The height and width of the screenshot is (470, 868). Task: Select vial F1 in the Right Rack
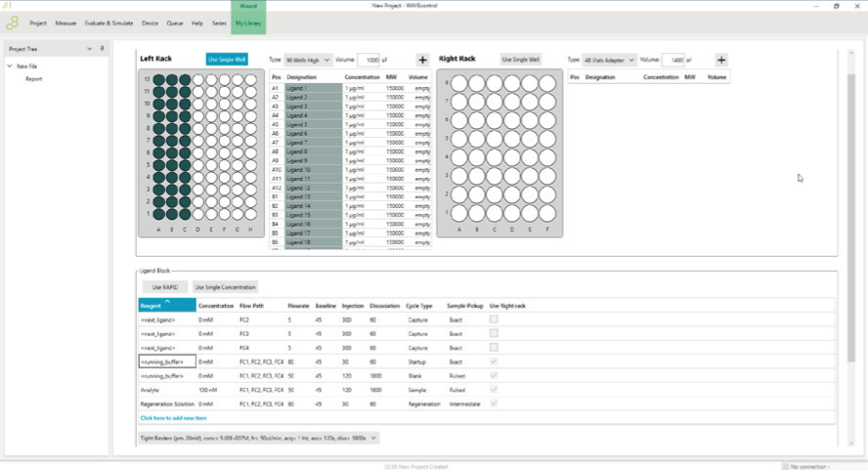coord(547,213)
